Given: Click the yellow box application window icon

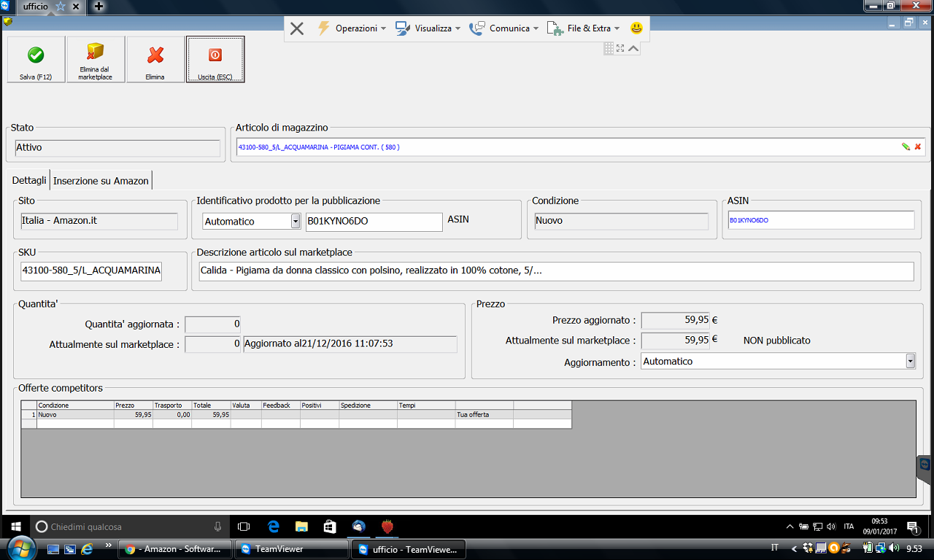Looking at the screenshot, I should [x=7, y=20].
